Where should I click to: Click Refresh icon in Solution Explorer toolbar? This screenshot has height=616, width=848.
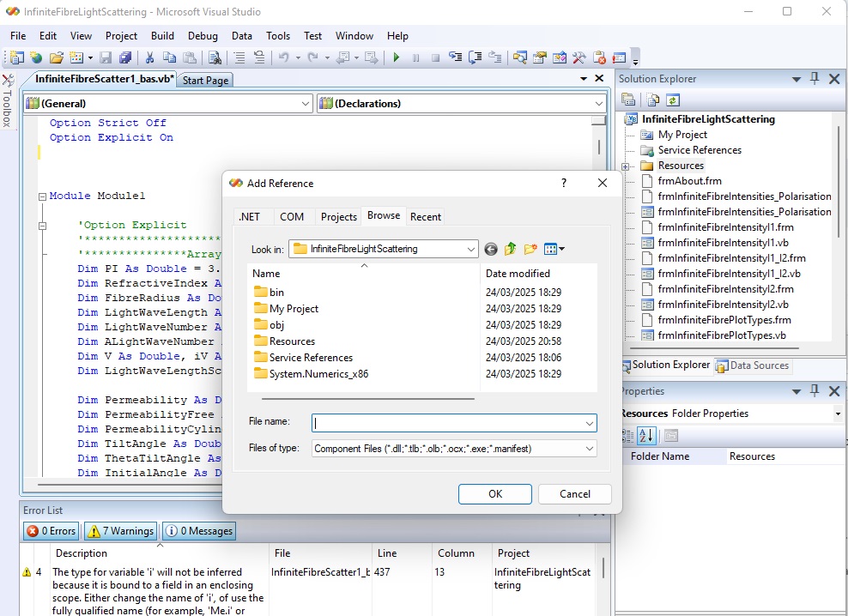[x=673, y=100]
